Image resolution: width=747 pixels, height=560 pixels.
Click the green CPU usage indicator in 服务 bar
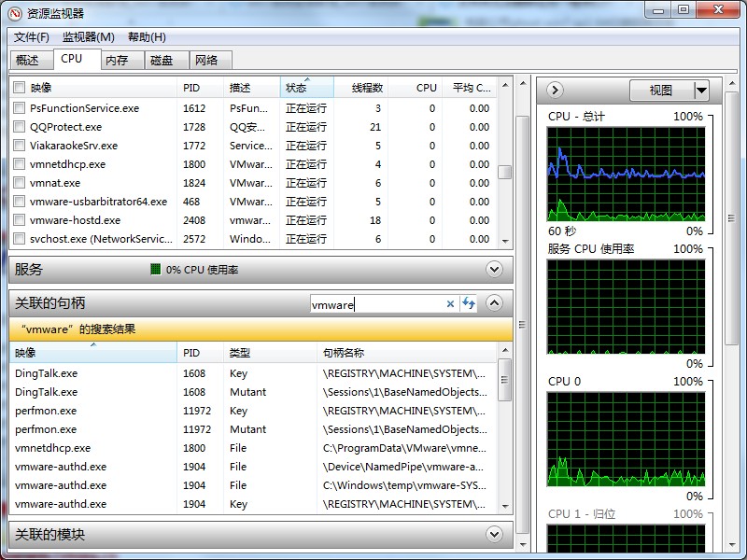click(155, 269)
